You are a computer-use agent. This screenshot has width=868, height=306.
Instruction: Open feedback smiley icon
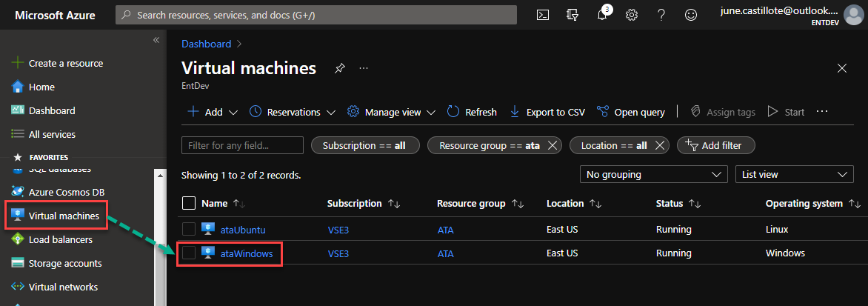coord(691,15)
